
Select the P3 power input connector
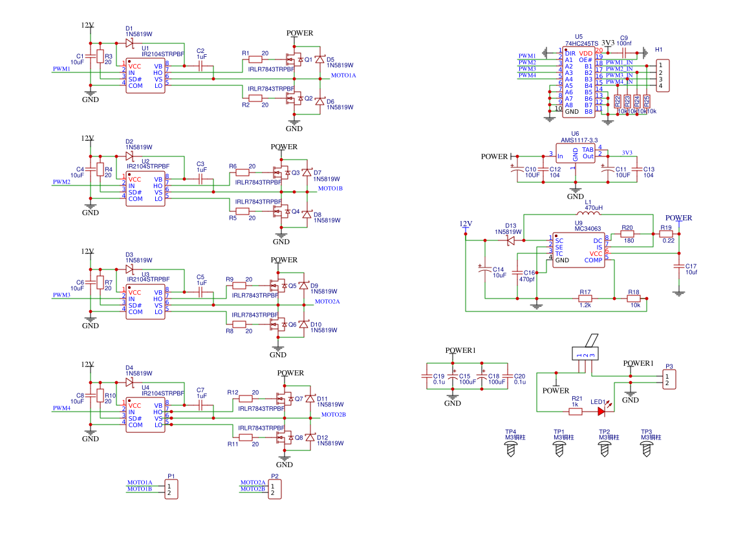[x=669, y=379]
